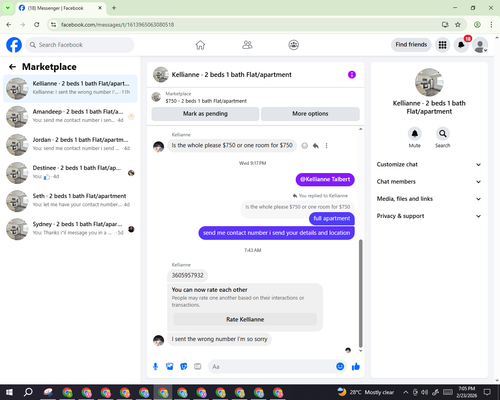Open Windows notification center icon
The width and height of the screenshot is (500, 400).
pos(488,392)
